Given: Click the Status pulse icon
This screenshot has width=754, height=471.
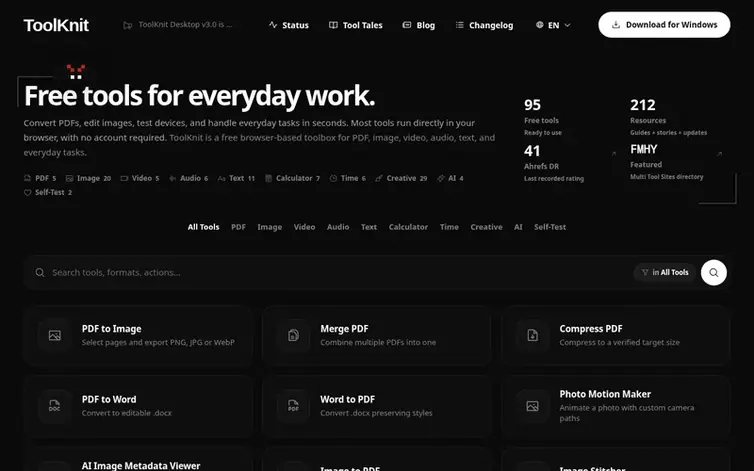Looking at the screenshot, I should click(273, 25).
